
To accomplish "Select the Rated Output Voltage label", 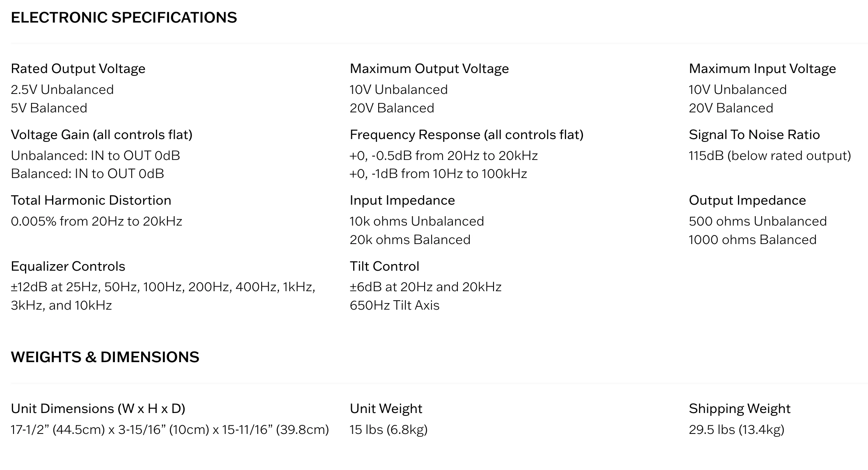I will (78, 68).
